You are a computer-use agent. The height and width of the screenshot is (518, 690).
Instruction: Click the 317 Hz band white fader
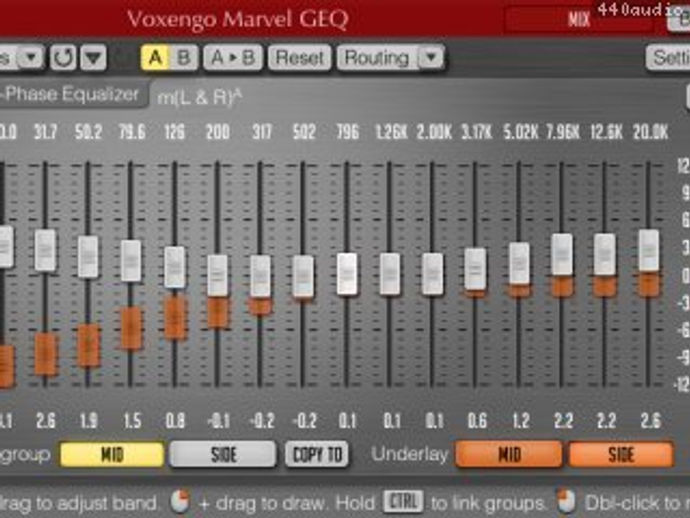(261, 276)
